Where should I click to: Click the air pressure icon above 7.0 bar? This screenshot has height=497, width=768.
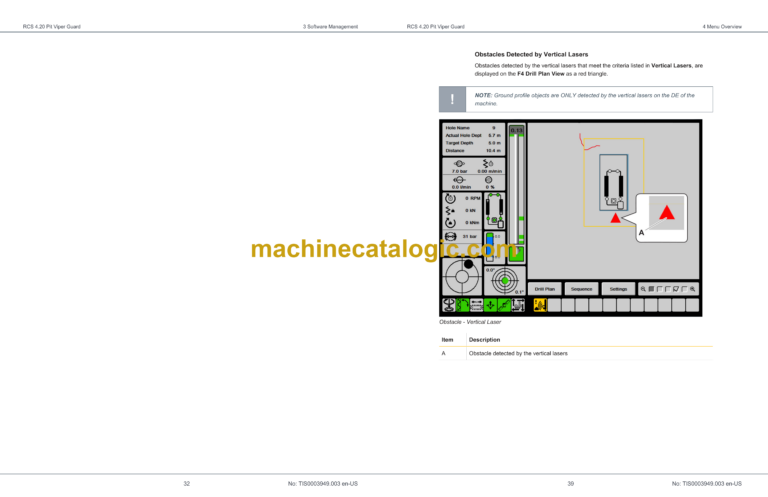click(459, 164)
